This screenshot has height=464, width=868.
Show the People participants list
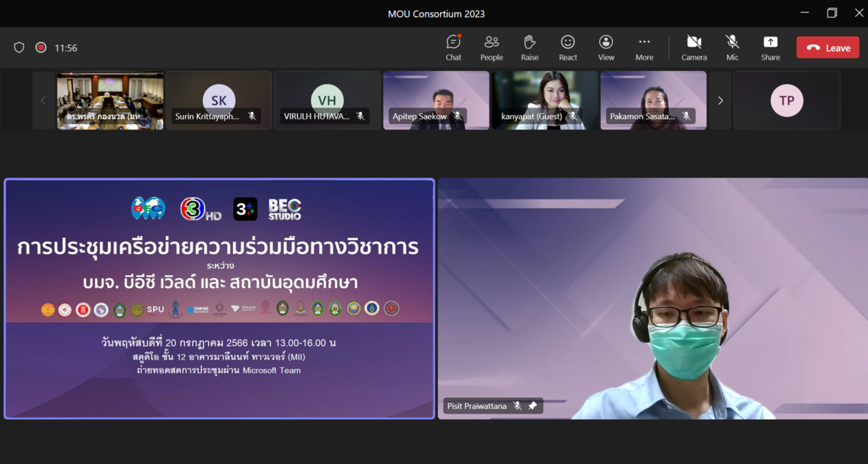click(491, 47)
